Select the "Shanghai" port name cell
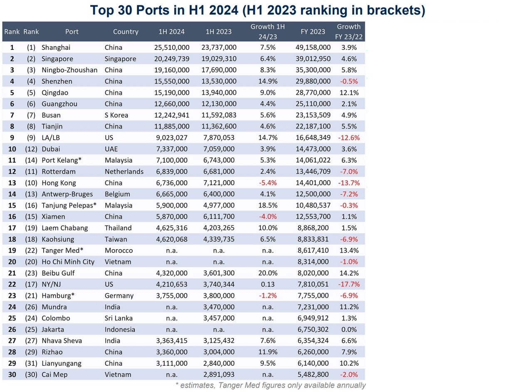Viewport: 532px width, 392px height. coord(56,47)
